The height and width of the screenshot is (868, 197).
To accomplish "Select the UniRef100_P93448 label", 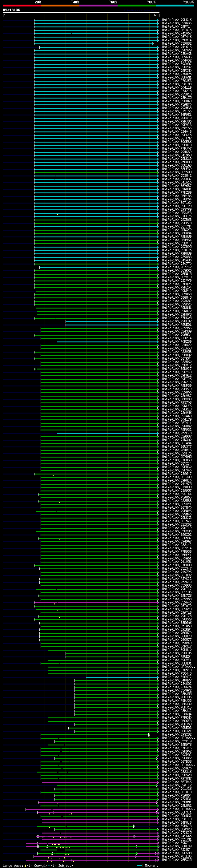I will [176, 416].
